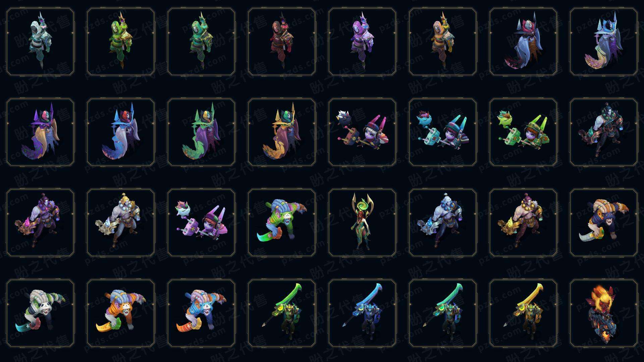Screen dimensions: 644x362
Task: Choose the red hooded figure chroma
Action: tap(282, 42)
